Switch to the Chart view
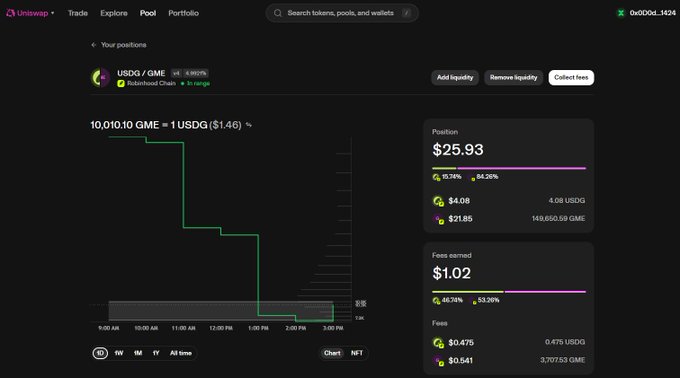This screenshot has width=680, height=378. (x=332, y=353)
